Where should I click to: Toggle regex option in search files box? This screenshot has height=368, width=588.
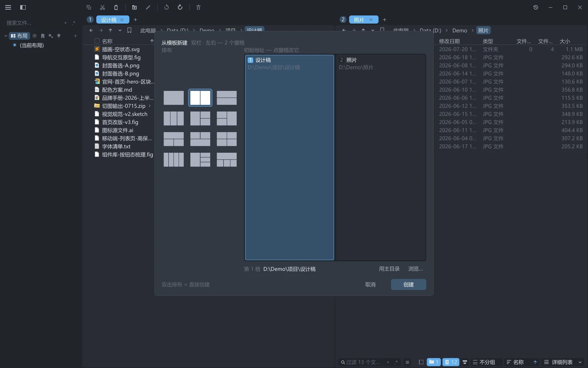(74, 23)
